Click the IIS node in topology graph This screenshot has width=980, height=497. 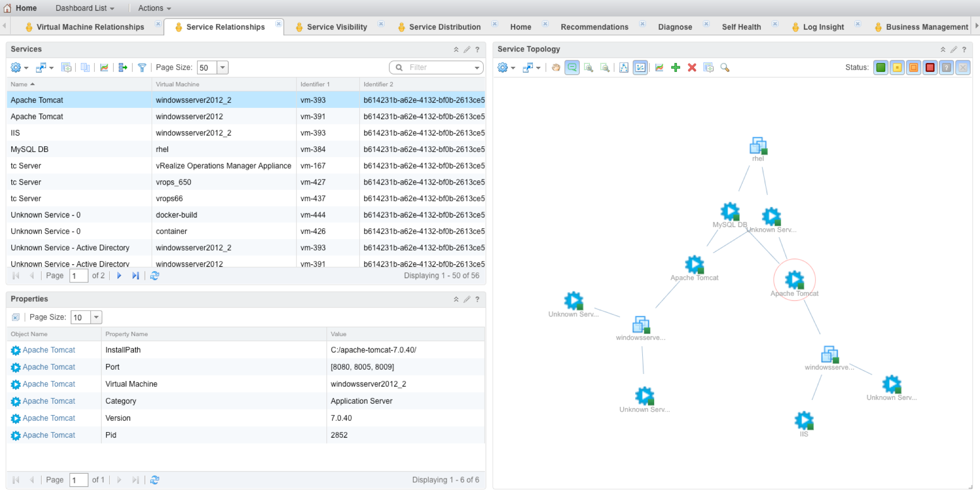(804, 420)
